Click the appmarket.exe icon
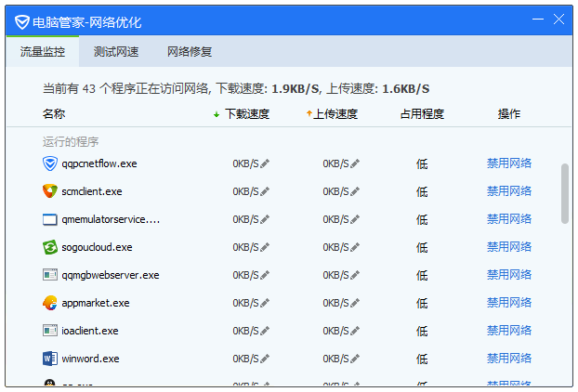 [50, 303]
